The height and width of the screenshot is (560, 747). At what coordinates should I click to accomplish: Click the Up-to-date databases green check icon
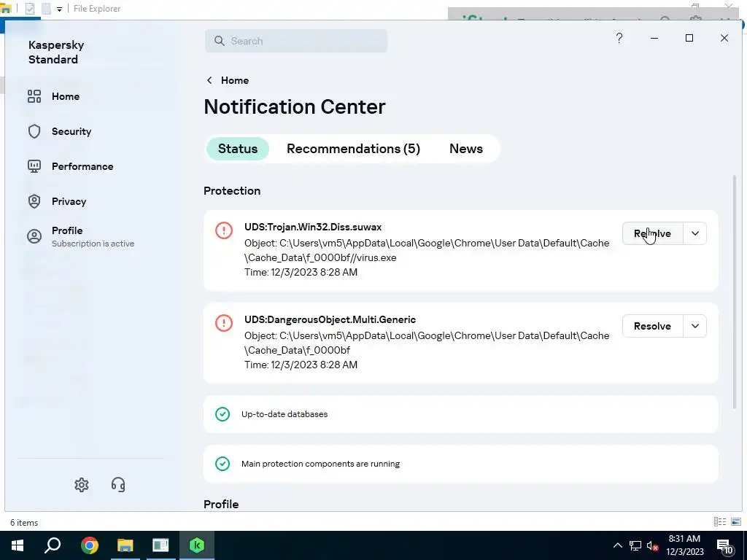coord(222,414)
